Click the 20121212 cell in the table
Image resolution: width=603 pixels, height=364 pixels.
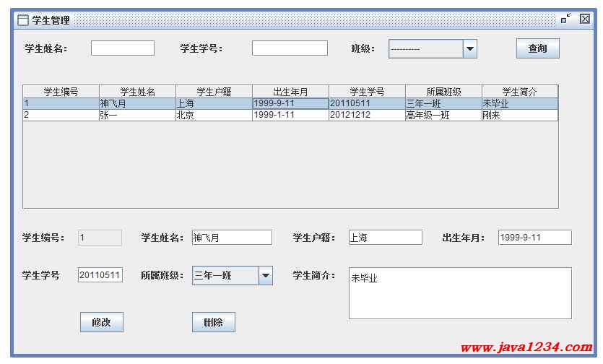tap(367, 115)
